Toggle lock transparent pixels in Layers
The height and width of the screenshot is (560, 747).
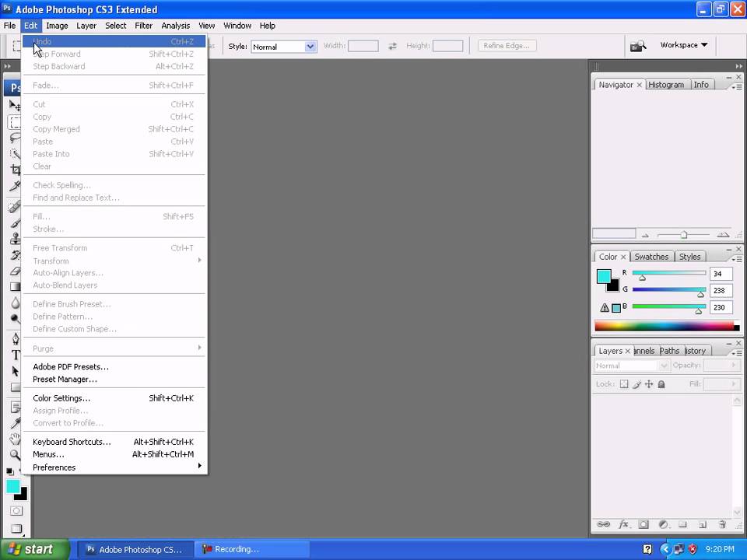click(x=623, y=384)
